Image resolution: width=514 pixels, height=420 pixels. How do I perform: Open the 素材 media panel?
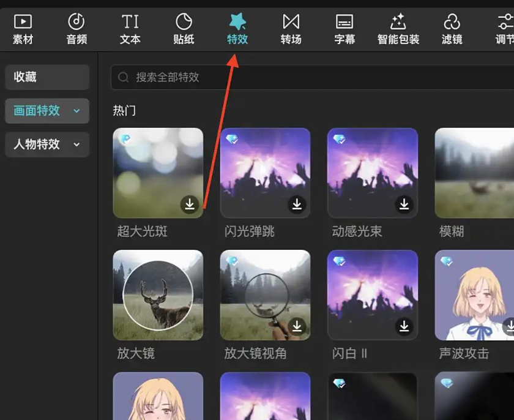23,28
